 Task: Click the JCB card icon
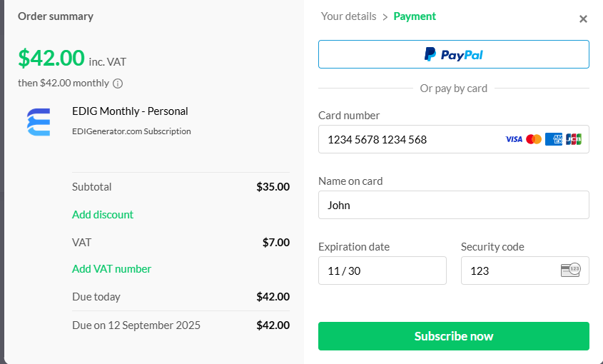574,139
